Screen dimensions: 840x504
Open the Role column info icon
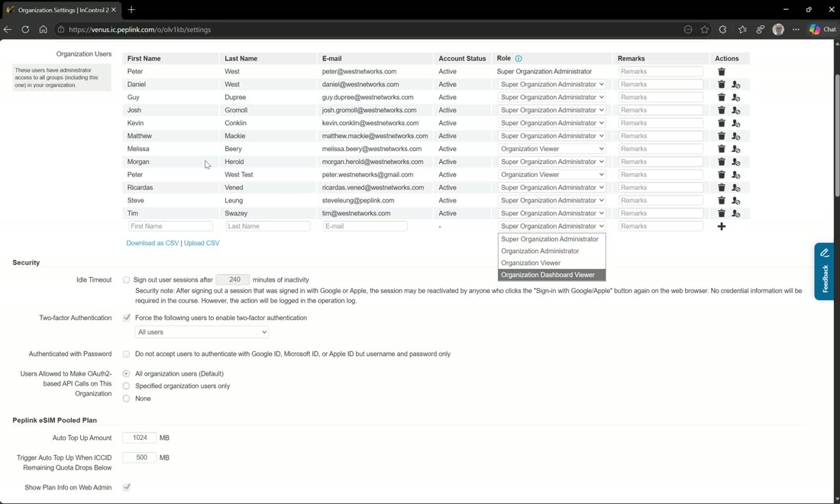(x=519, y=58)
